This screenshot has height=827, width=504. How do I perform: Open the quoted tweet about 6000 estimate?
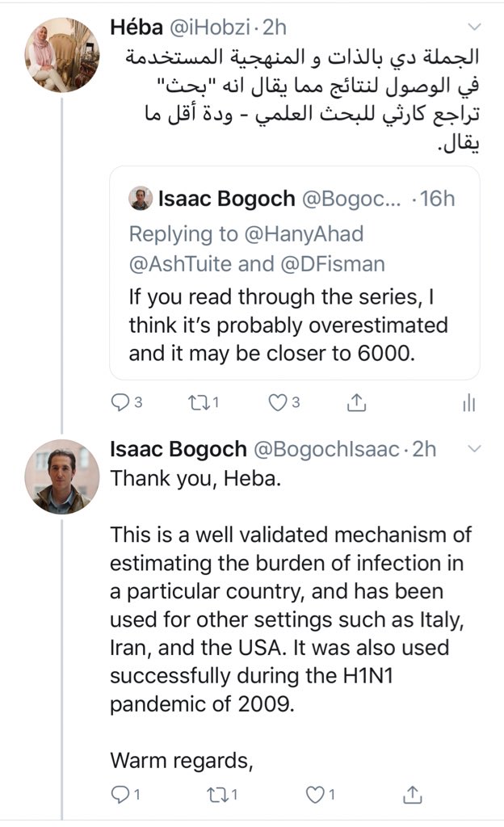(x=293, y=323)
